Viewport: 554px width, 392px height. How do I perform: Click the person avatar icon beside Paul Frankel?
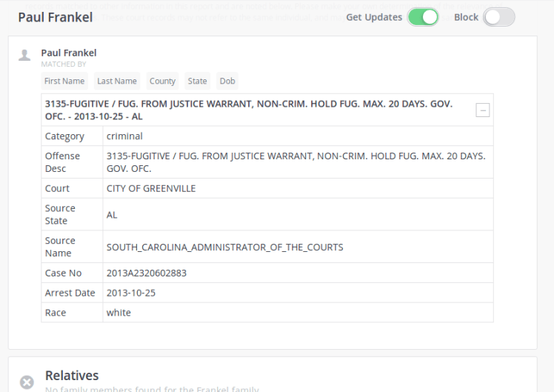coord(25,55)
